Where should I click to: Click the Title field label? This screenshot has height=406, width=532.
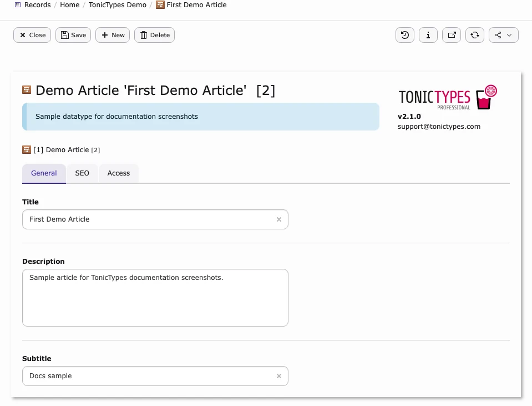(x=31, y=202)
